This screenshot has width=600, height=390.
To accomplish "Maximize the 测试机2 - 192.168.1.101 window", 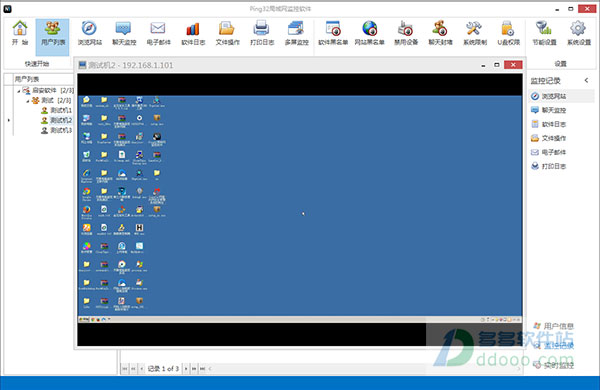I will [x=497, y=65].
